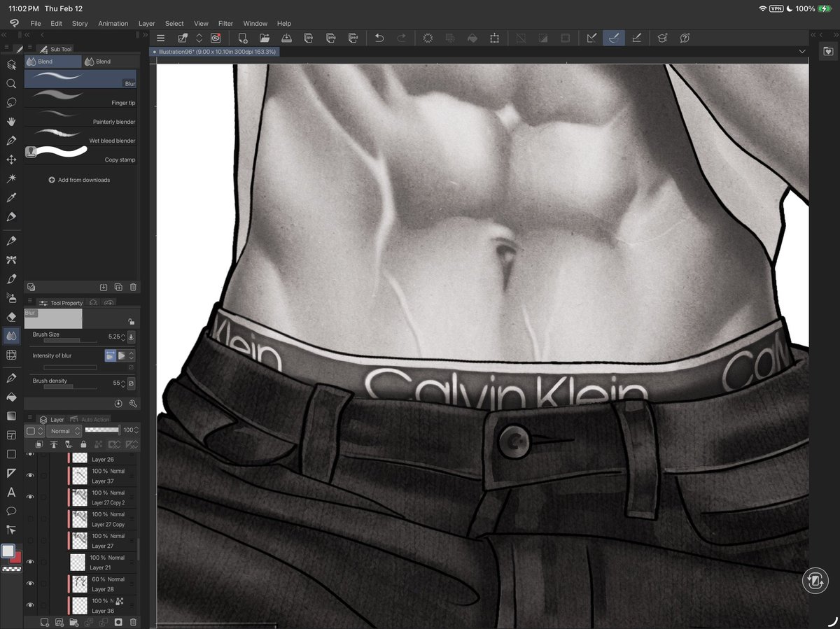This screenshot has height=629, width=840.
Task: Click the Save icon in command bar
Action: (286, 38)
